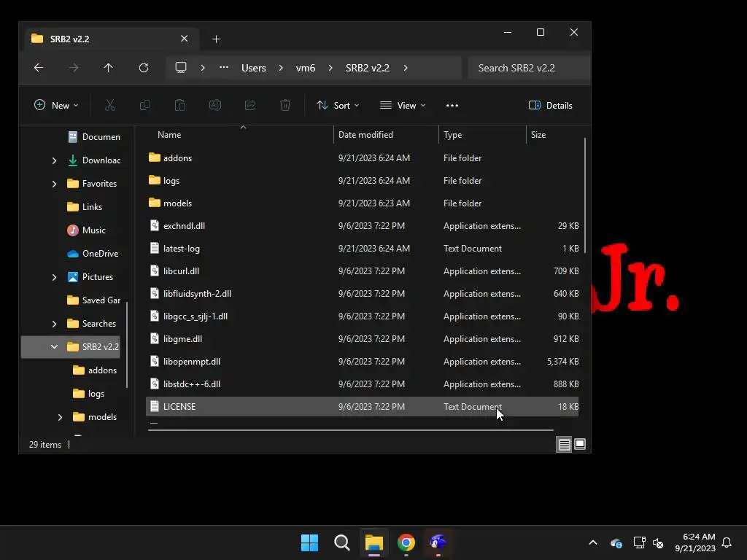Screen dimensions: 747x560
Task: Sort by Size column header
Action: [554, 135]
